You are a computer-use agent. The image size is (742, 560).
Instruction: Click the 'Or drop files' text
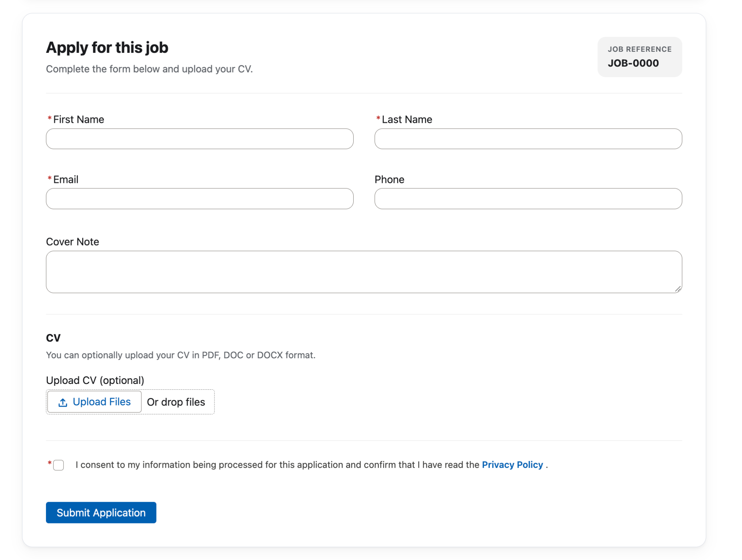[x=176, y=402]
